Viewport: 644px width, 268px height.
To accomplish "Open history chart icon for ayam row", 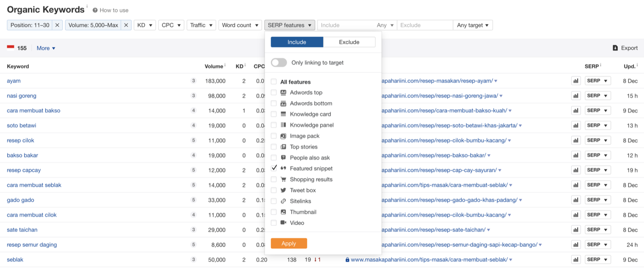I will tap(575, 81).
